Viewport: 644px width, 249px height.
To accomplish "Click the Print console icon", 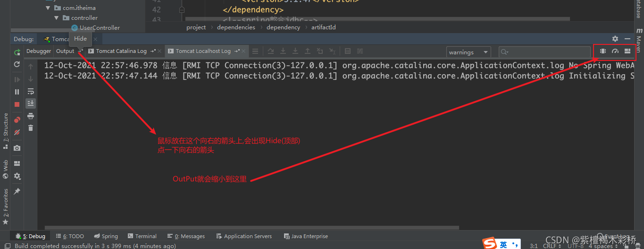I will click(31, 116).
